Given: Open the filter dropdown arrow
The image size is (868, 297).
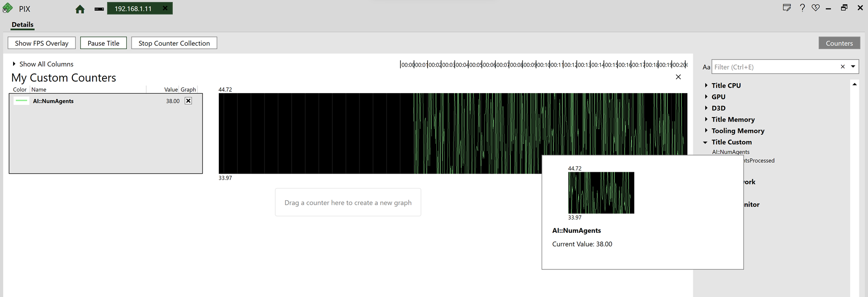Looking at the screenshot, I should coord(853,67).
